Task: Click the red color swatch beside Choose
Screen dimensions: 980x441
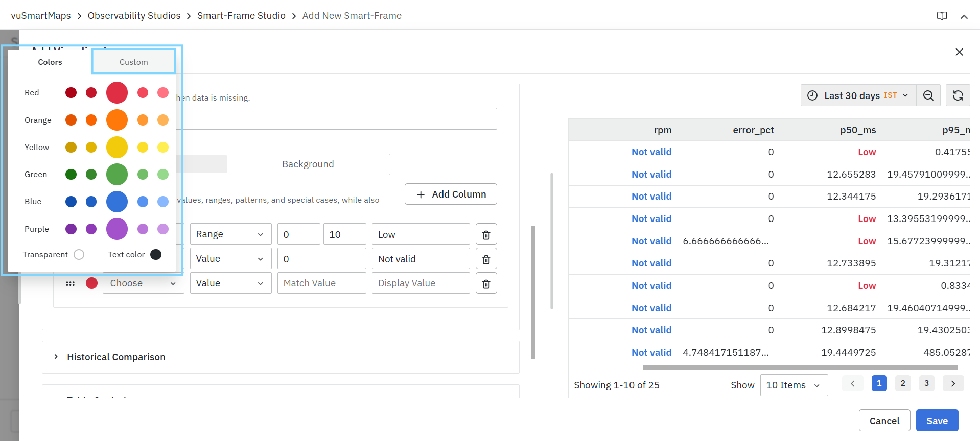Action: 91,283
